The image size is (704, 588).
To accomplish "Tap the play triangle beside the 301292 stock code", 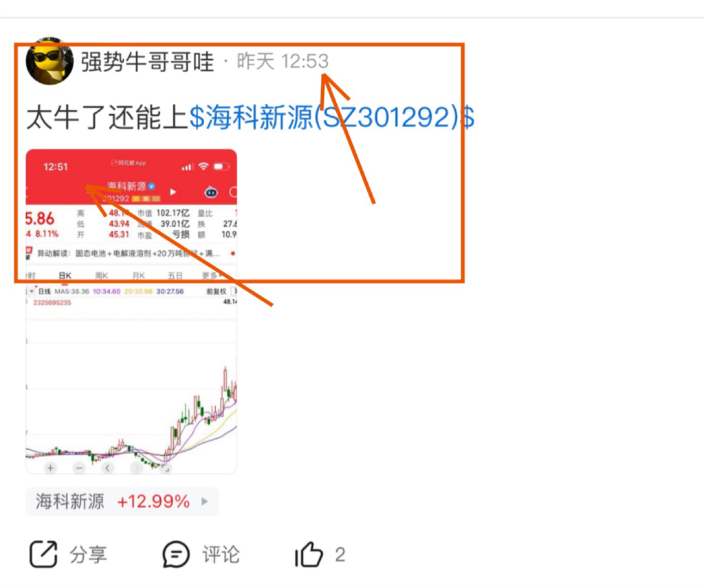I will (x=173, y=192).
